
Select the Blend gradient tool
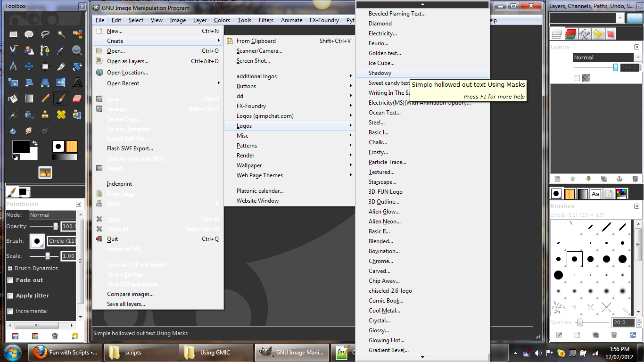29,98
